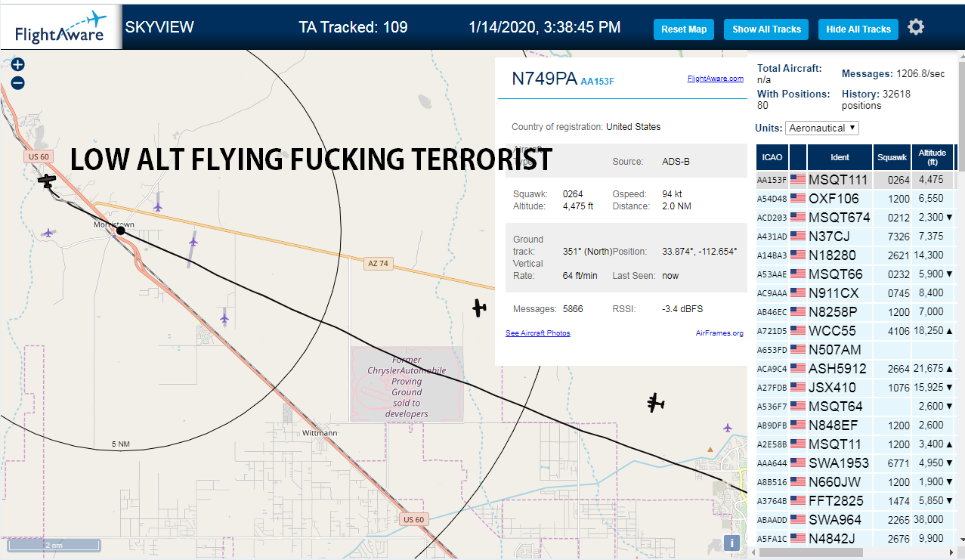
Task: Click US flag in SWA1953 row
Action: pyautogui.click(x=797, y=463)
